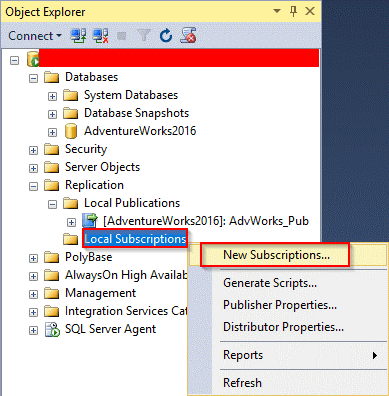Choose Generate Scripts... menu entry
Viewport: 389px width, 396px height.
click(270, 283)
